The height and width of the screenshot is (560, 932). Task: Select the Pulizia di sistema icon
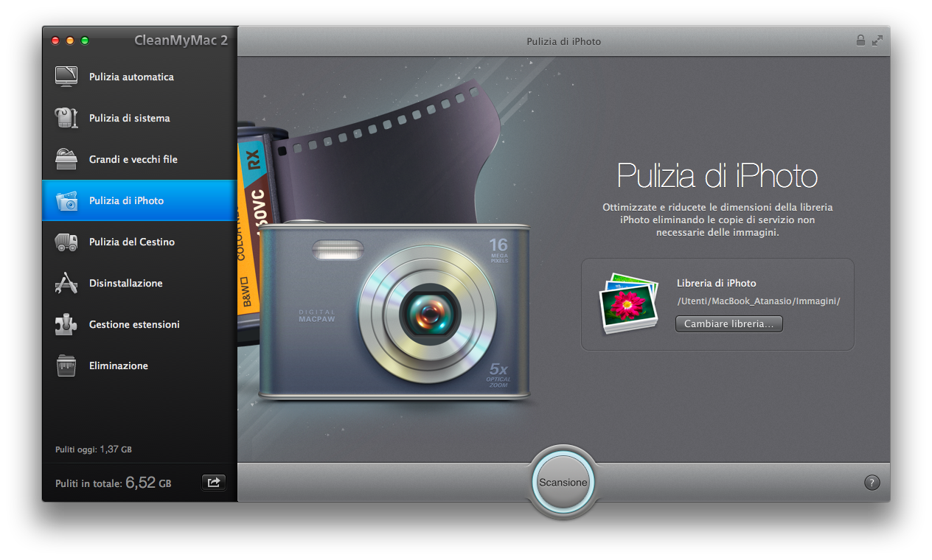point(66,118)
